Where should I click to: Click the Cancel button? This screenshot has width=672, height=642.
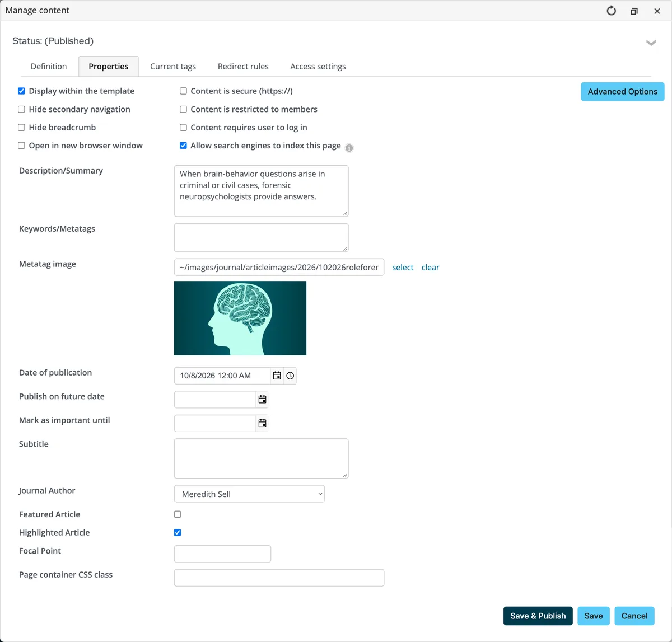634,616
